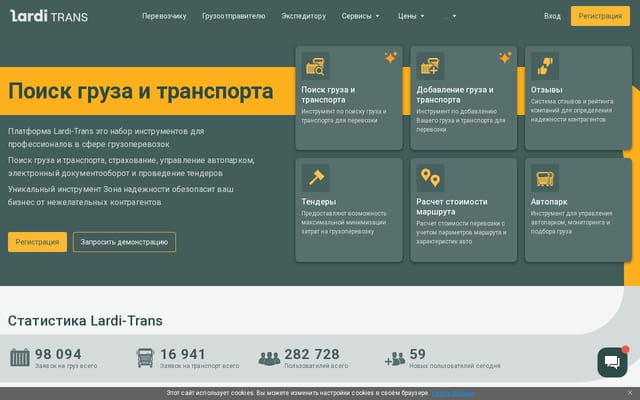Click the truck icon beside 16 941
Viewport: 640px width, 400px height.
point(145,358)
